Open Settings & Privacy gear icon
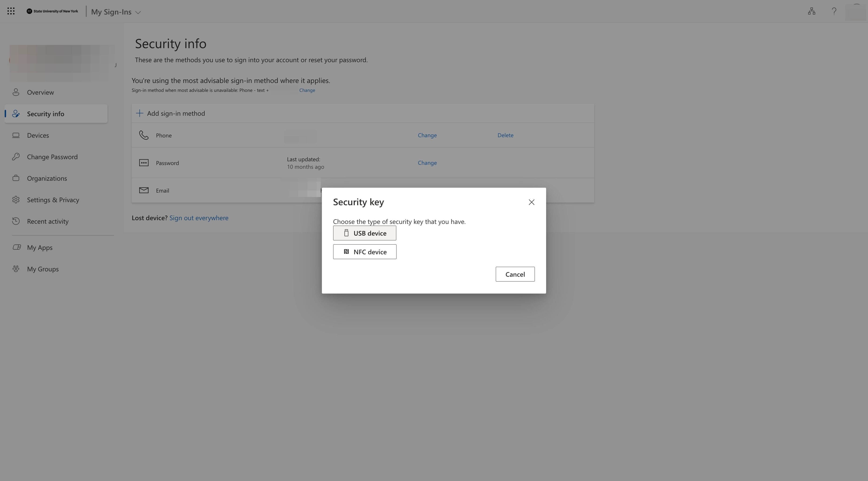The image size is (868, 481). (16, 200)
